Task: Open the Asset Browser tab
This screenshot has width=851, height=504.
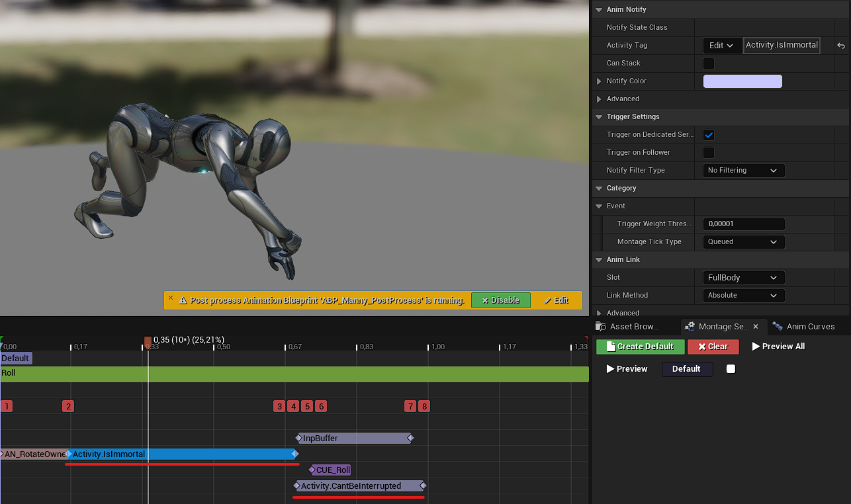Action: tap(633, 327)
